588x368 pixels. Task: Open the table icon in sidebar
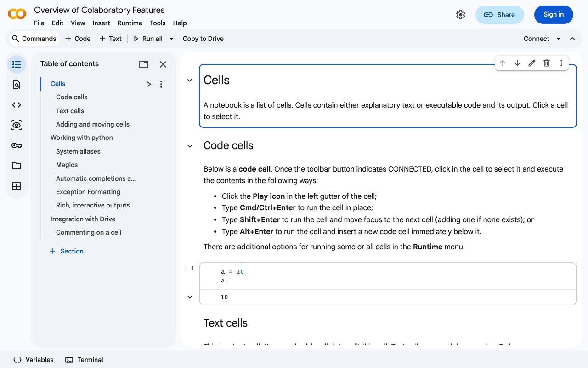(17, 186)
